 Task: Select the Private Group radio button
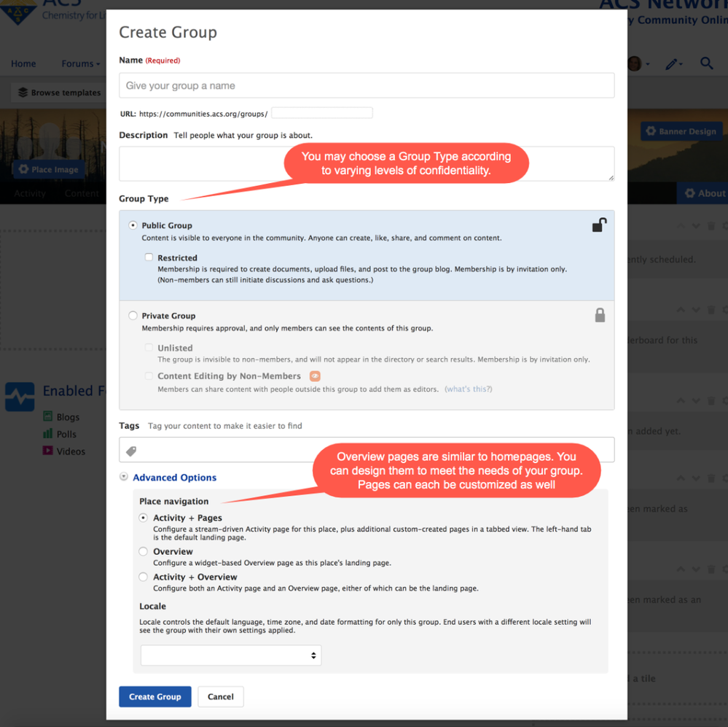(133, 316)
